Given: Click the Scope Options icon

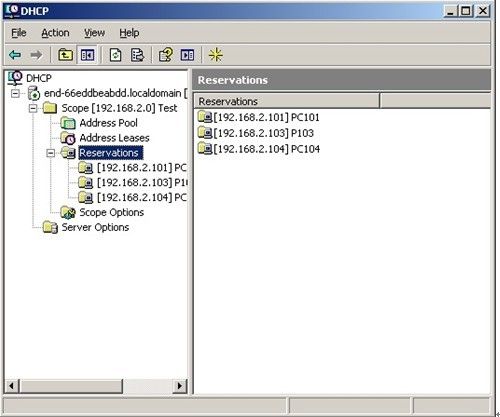Looking at the screenshot, I should click(68, 212).
